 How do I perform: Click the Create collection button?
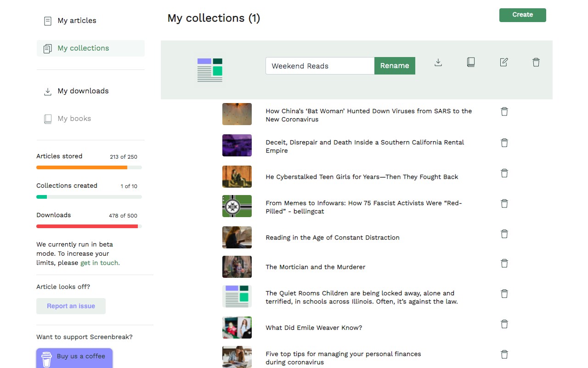click(522, 15)
